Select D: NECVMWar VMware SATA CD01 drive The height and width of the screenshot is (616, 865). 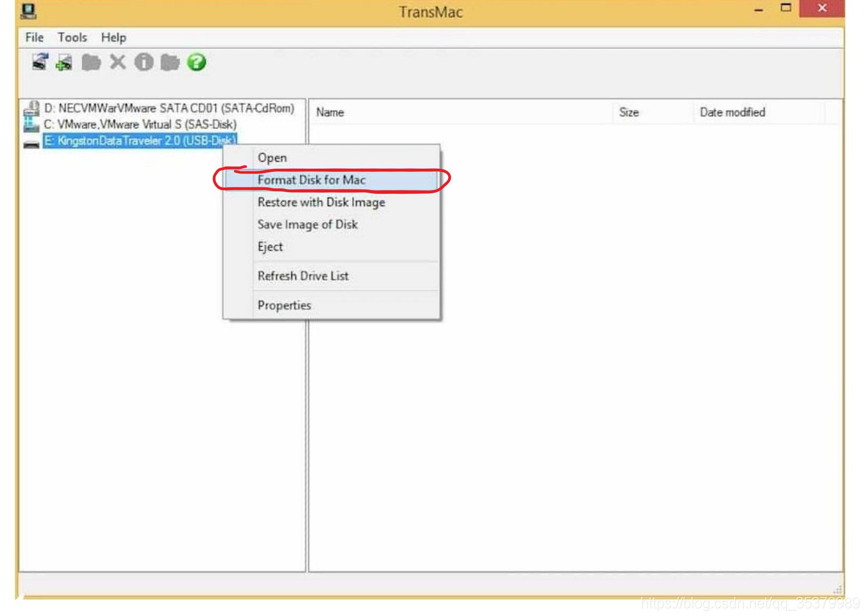tap(169, 108)
